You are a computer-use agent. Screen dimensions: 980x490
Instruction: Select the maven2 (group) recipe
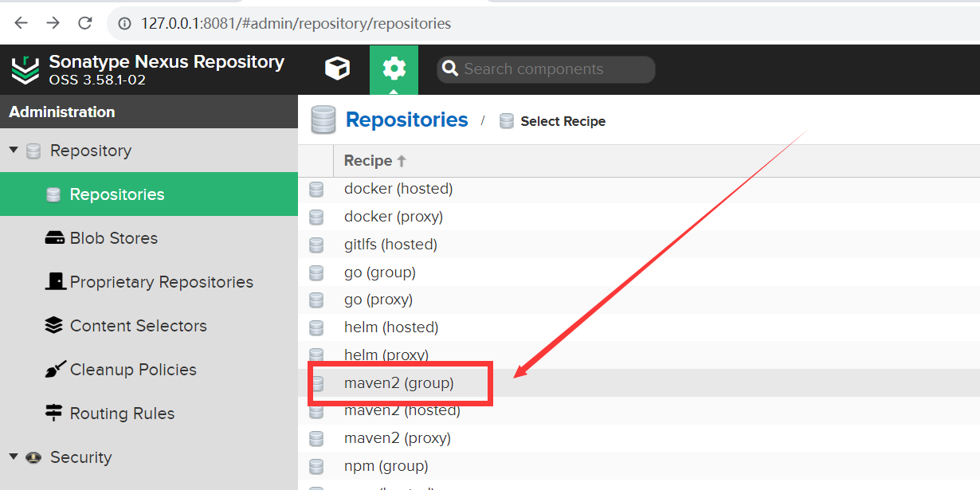[x=398, y=383]
